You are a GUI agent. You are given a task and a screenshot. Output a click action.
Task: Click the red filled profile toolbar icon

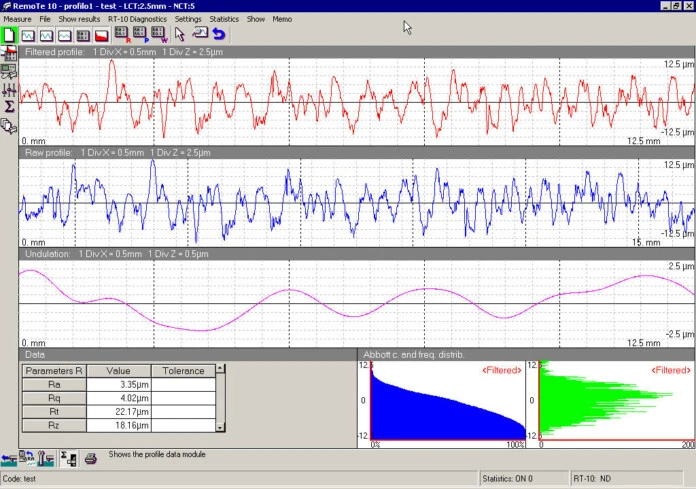(101, 35)
